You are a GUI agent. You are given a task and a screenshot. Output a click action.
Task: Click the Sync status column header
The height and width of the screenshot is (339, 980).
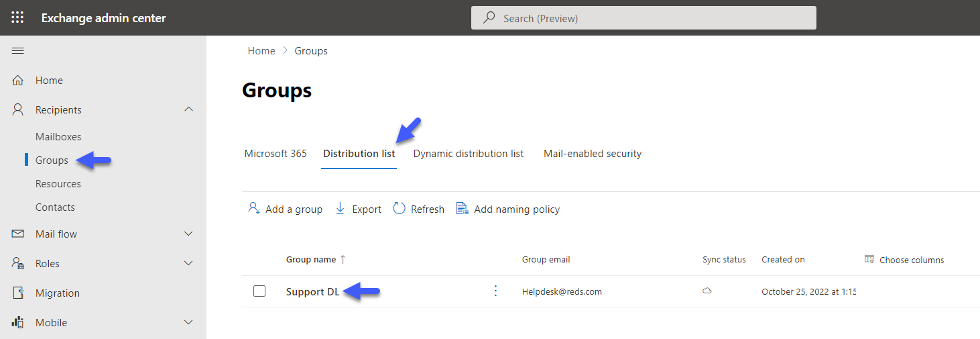(x=724, y=259)
